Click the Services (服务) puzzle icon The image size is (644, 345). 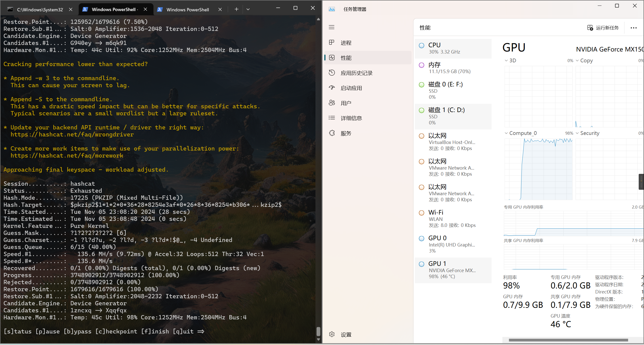[332, 133]
